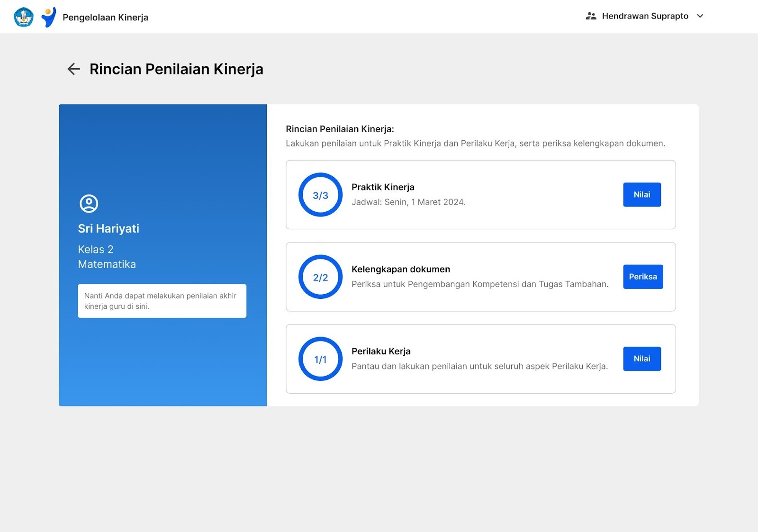This screenshot has width=758, height=532.
Task: Click the 3/3 progress circle for Praktik Kinerja
Action: tap(320, 195)
